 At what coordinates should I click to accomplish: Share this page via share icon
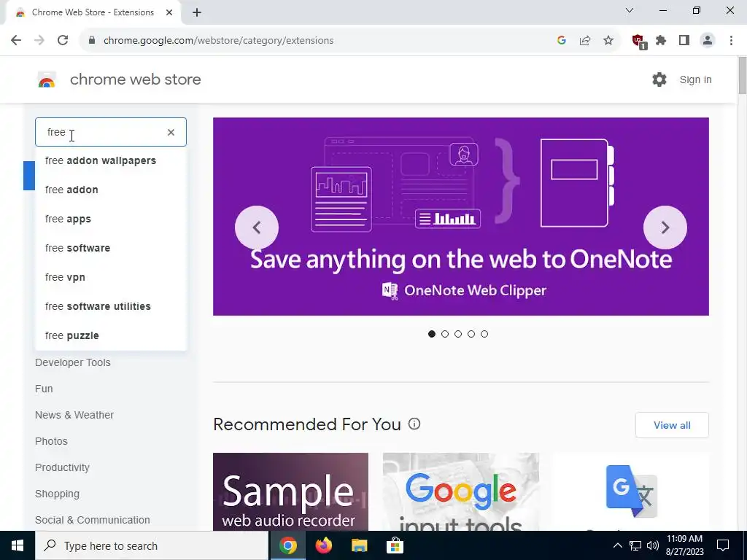pos(585,41)
